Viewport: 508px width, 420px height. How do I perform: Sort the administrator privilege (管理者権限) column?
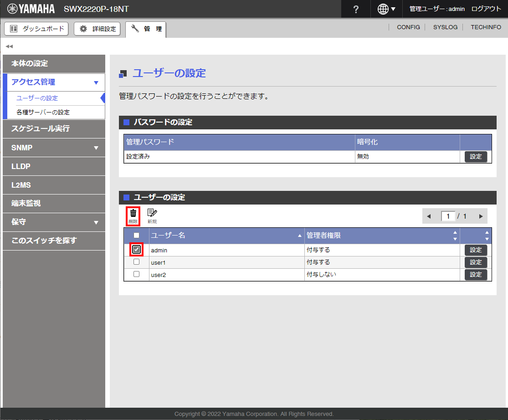click(x=454, y=236)
